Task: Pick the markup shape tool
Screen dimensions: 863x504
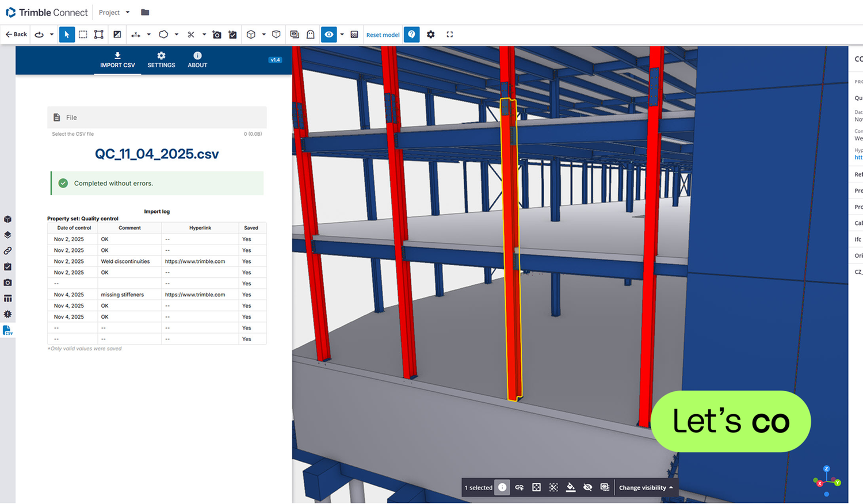Action: click(163, 35)
